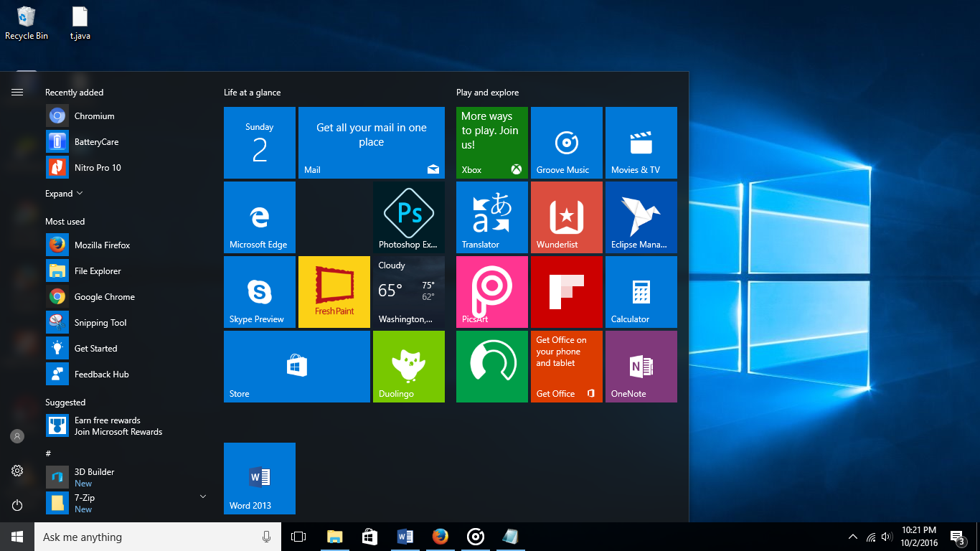Open the Photoshop Express tile
This screenshot has width=980, height=551.
(409, 217)
